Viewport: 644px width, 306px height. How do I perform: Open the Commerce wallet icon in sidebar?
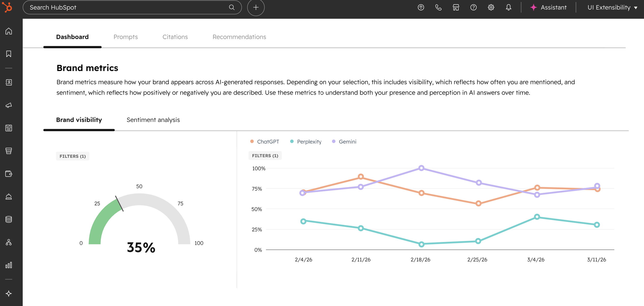click(9, 174)
